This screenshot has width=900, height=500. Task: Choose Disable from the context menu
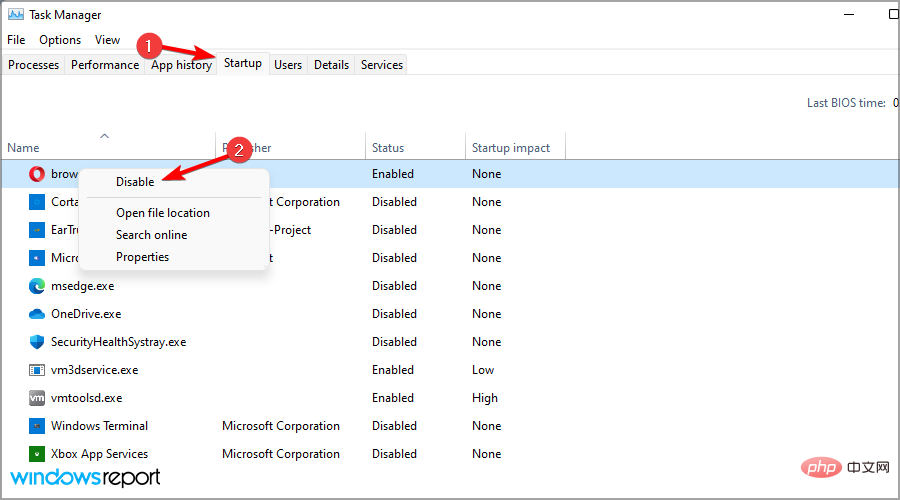(135, 182)
